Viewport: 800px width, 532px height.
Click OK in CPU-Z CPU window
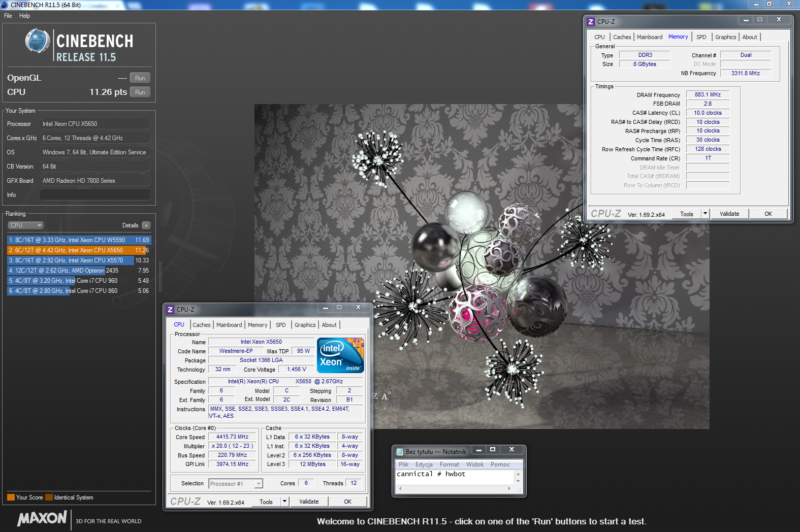(x=347, y=502)
